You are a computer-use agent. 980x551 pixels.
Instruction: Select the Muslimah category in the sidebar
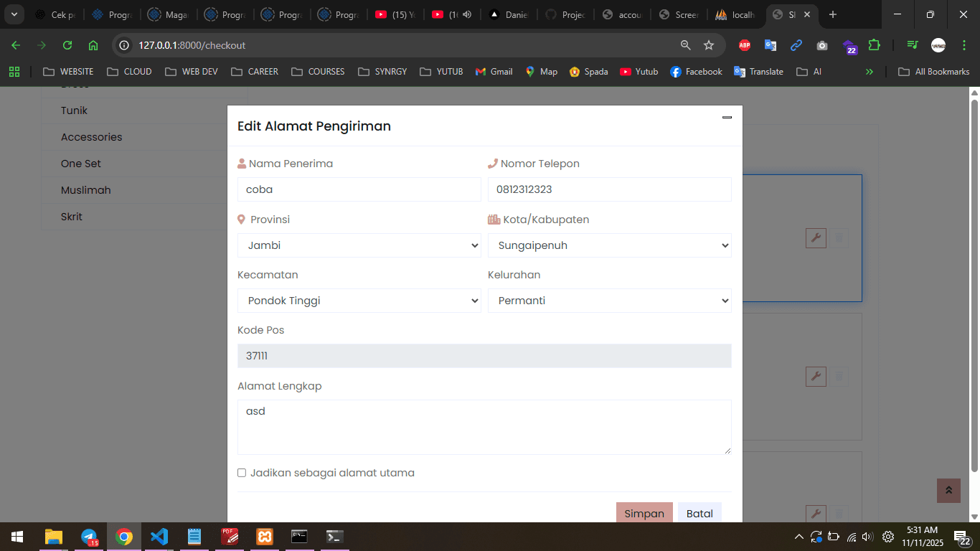[85, 189]
